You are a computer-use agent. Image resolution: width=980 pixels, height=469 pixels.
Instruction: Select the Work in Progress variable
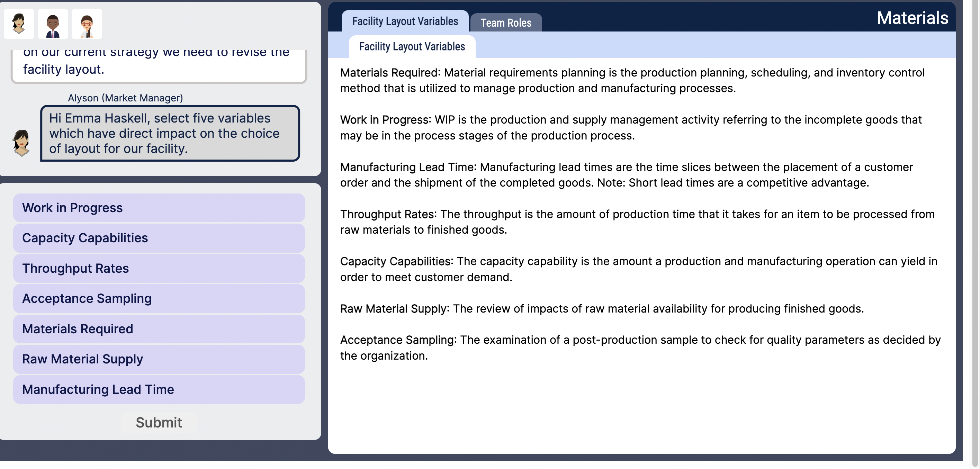click(158, 207)
